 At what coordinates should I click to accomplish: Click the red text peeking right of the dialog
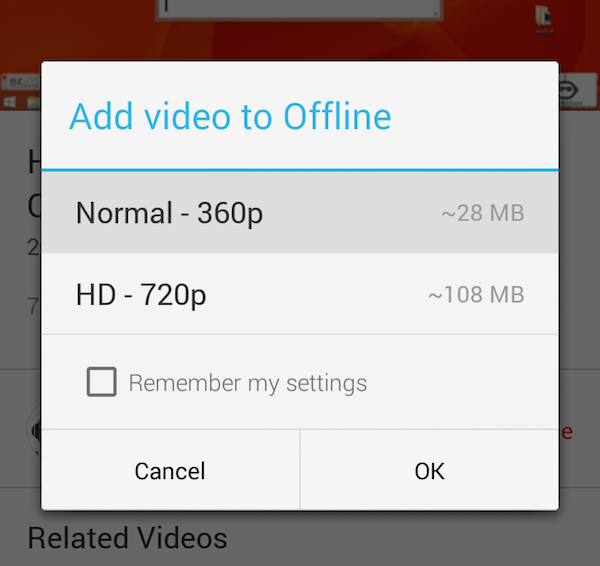(x=566, y=432)
